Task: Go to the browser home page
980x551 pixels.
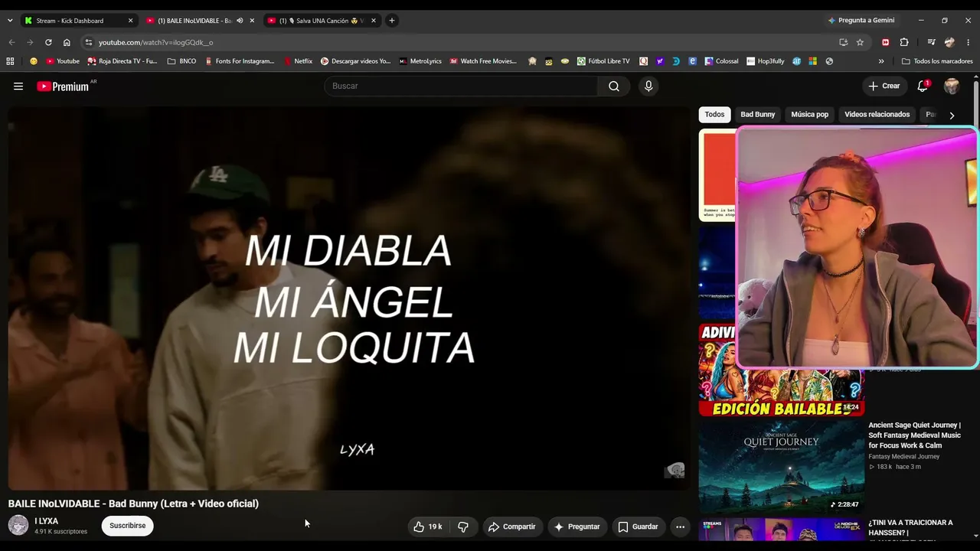Action: (x=67, y=42)
